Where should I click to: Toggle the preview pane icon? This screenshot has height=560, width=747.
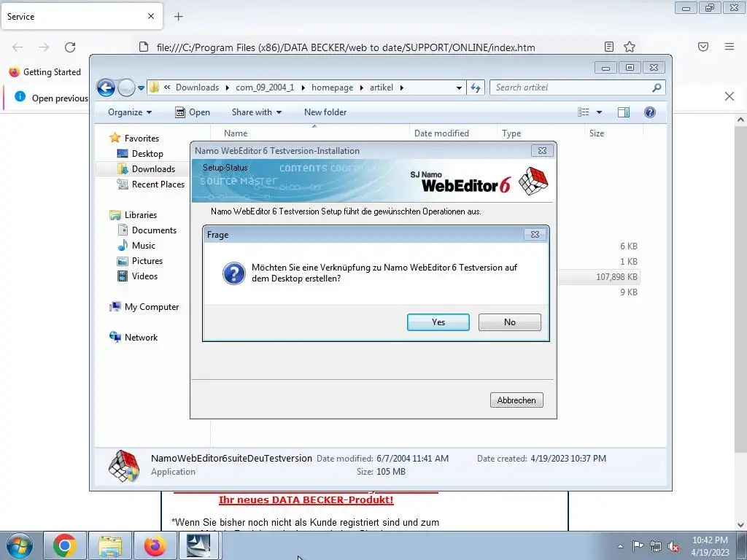pyautogui.click(x=624, y=112)
